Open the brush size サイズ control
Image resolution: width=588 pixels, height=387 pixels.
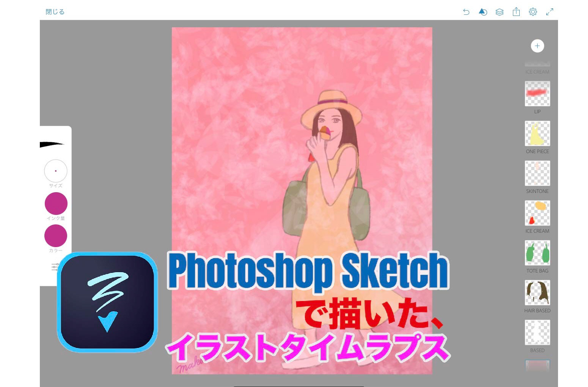(x=56, y=171)
